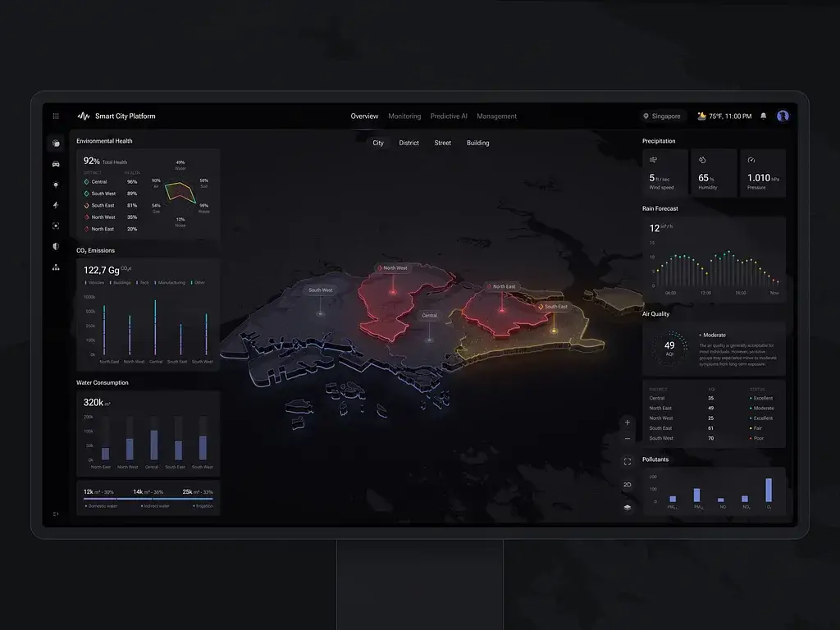This screenshot has width=840, height=630.
Task: Select the District map level
Action: [x=409, y=143]
